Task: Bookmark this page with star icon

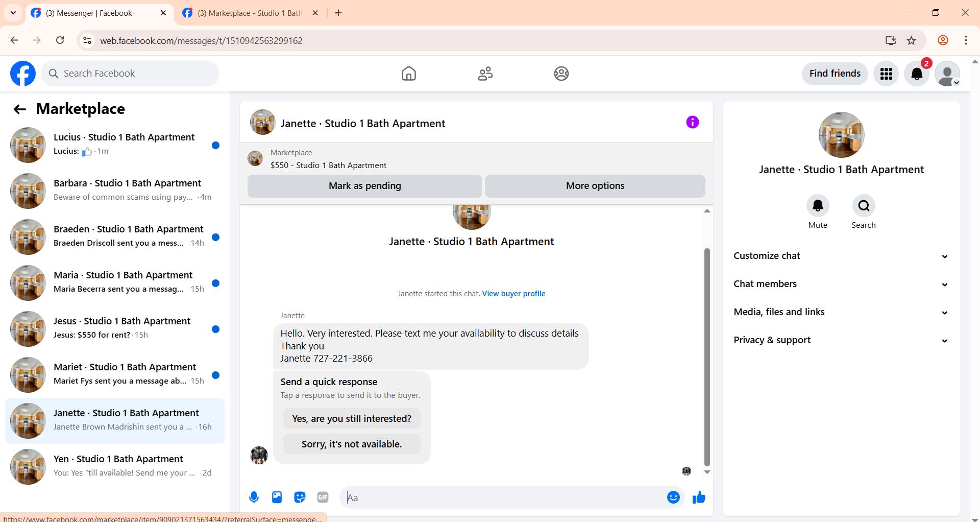Action: tap(911, 40)
